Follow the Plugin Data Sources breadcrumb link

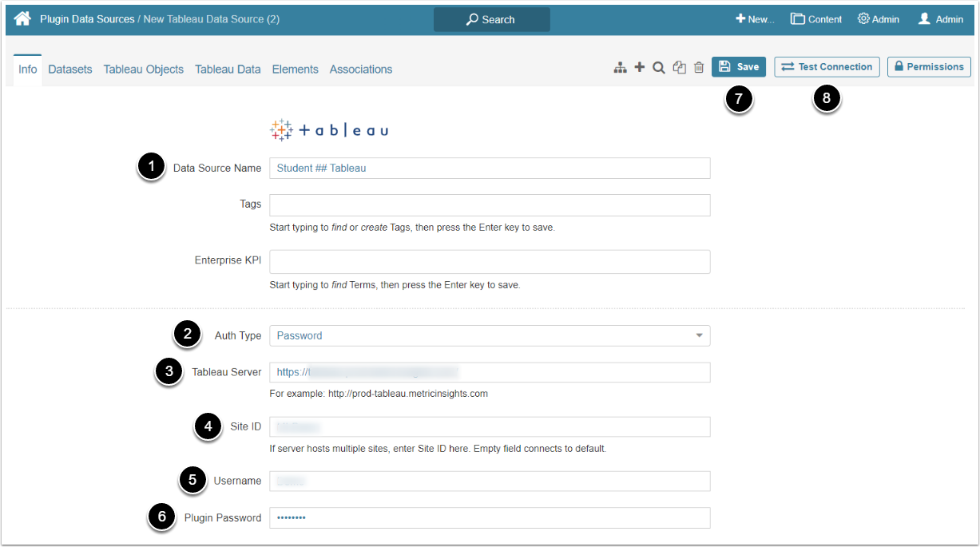pos(87,19)
